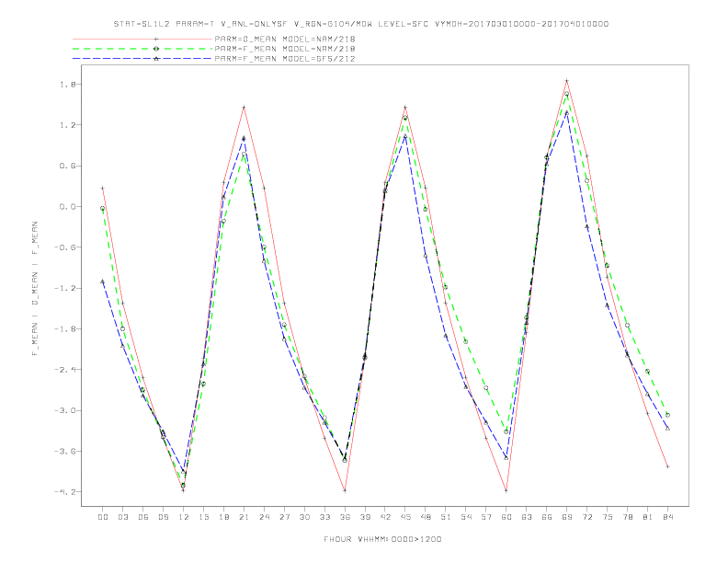Screen dimensions: 728x563
Task: Click the red plus marker at hour 84
Action: coord(667,466)
